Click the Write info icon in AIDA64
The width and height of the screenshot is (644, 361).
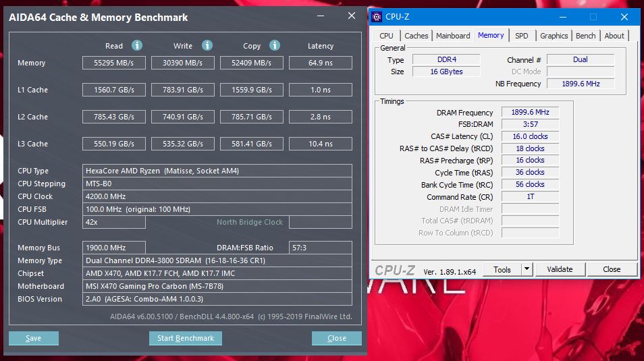coord(207,45)
